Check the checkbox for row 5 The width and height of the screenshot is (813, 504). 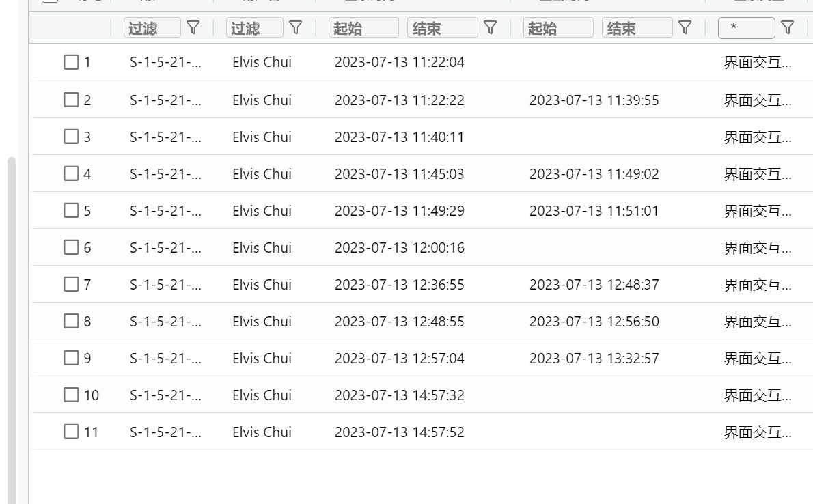tap(71, 210)
